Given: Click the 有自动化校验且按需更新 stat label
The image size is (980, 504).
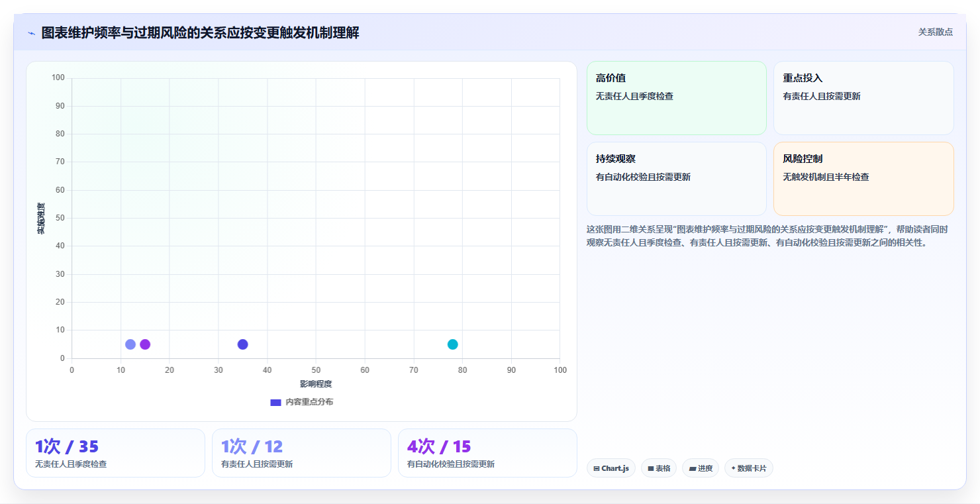Looking at the screenshot, I should [451, 464].
